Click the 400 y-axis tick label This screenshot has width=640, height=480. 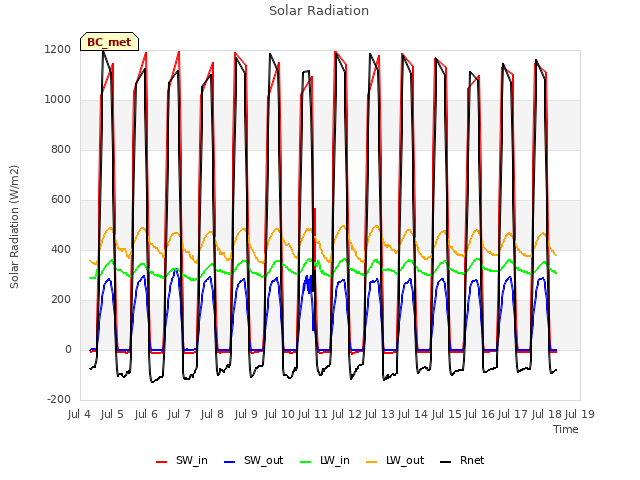(61, 250)
